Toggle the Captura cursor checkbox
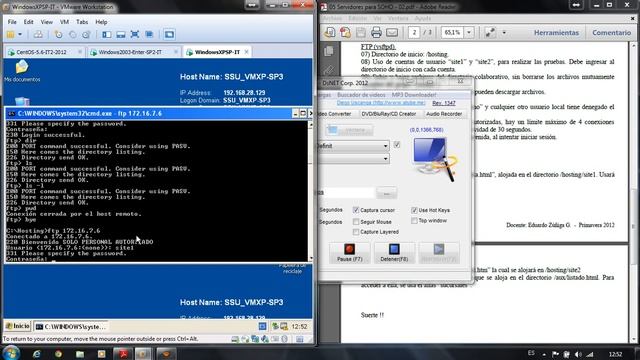The height and width of the screenshot is (360, 640). (356, 210)
